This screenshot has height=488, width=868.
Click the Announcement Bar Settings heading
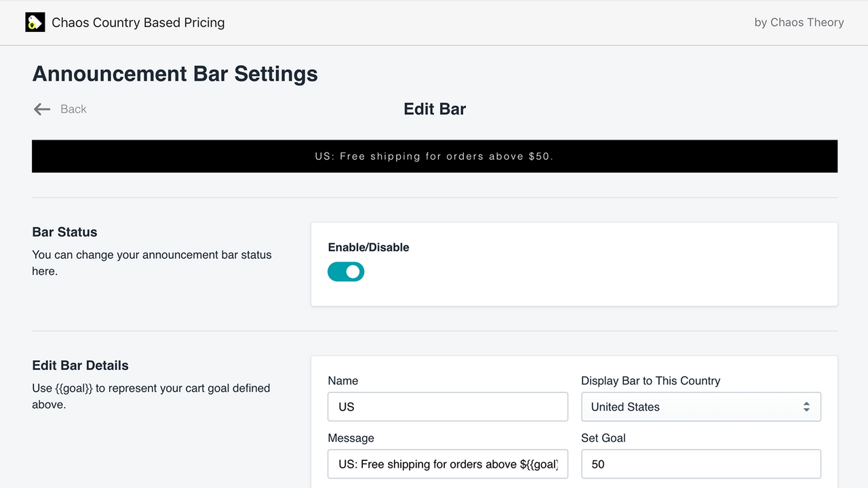click(175, 73)
